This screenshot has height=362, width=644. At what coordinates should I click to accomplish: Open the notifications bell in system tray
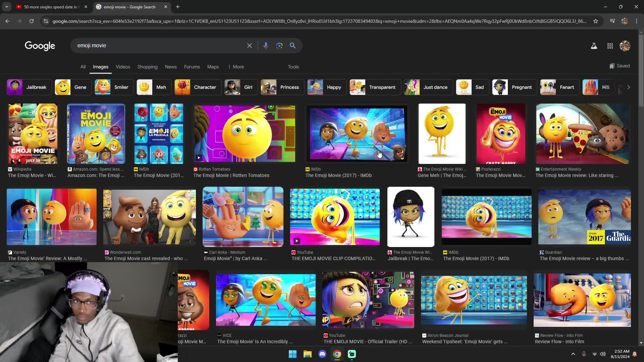point(635,354)
